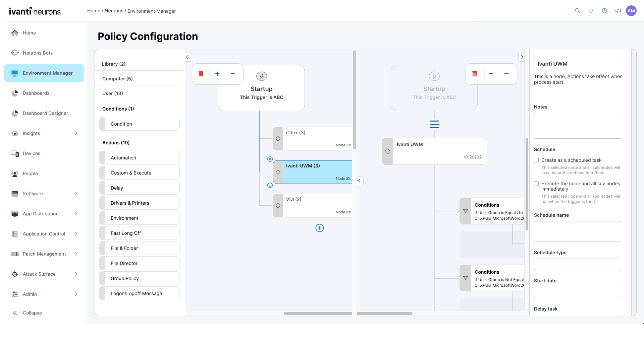Click plus icon on left Startup toolbar

(x=217, y=74)
